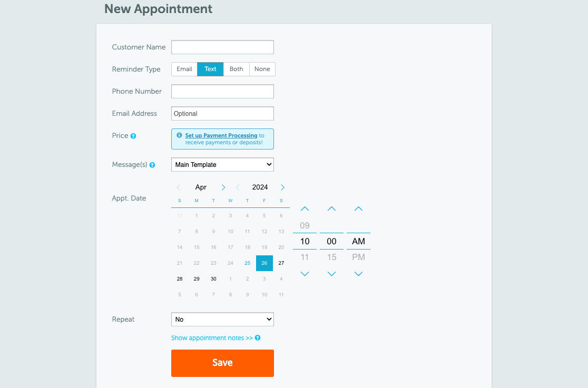Screen dimensions: 588x388
Task: Click the Customer Name input field
Action: point(222,47)
